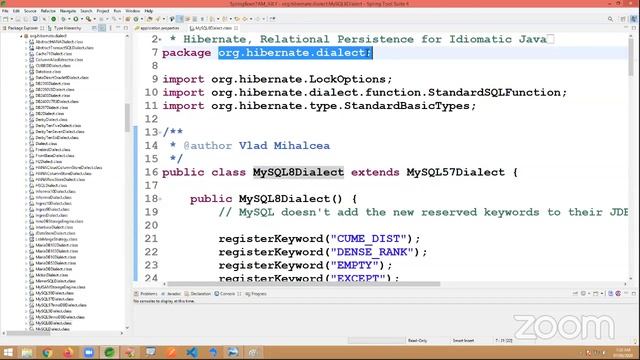
Task: Maximize the Console view panel
Action: [634, 293]
